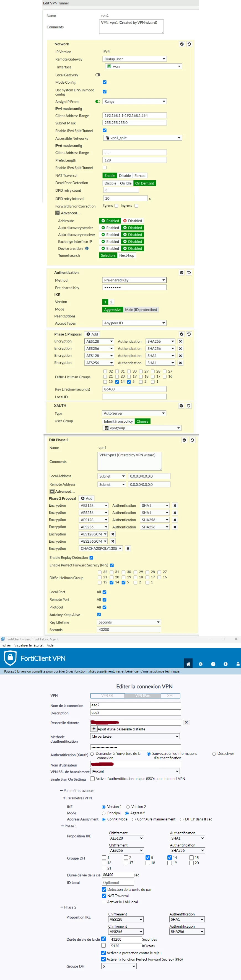
Task: Open FortiClient settings gear icon
Action: 201,664
